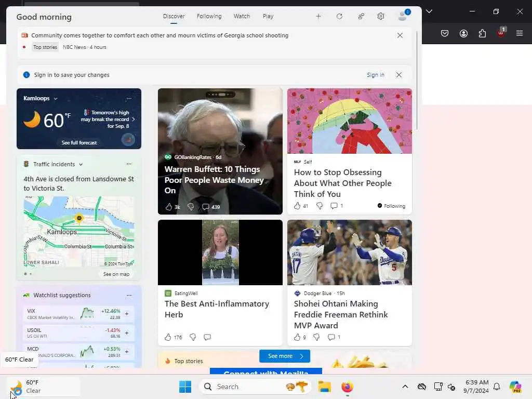Click the plus icon to add widgets
This screenshot has height=399, width=532.
click(318, 16)
